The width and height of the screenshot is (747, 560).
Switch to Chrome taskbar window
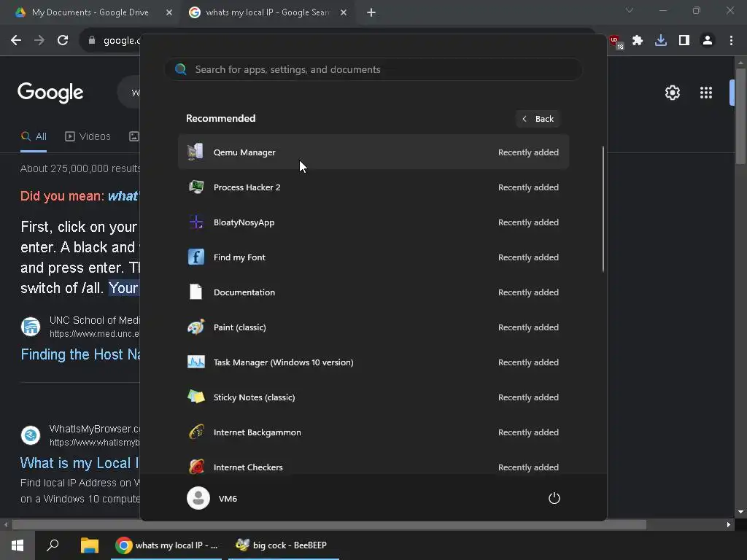pos(167,545)
